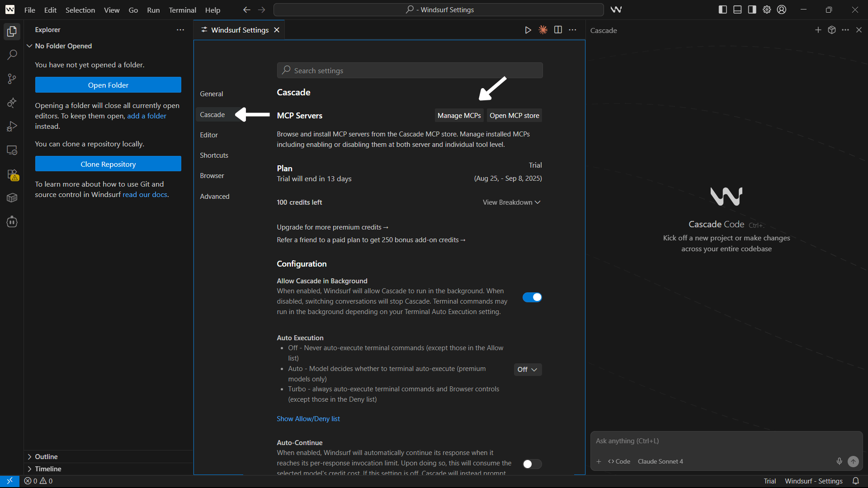Screen dimensions: 868x488
Task: Expand View Breakdown for credits
Action: (x=511, y=202)
